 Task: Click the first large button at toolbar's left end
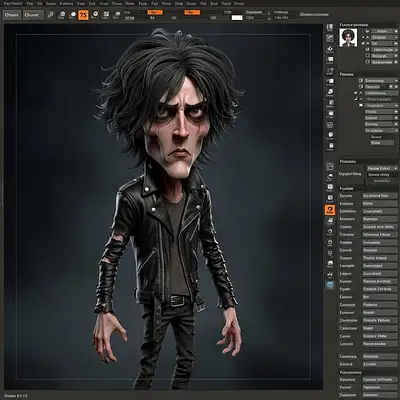[x=12, y=15]
